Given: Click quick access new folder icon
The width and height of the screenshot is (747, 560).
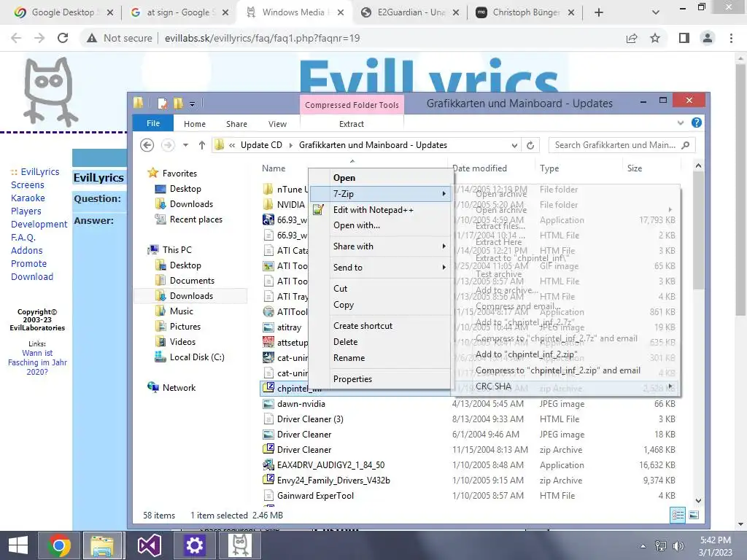Looking at the screenshot, I should tap(178, 104).
